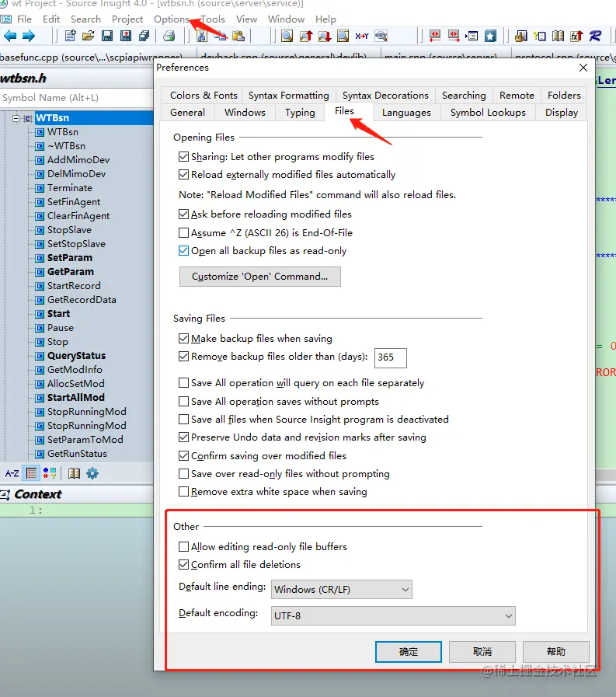Click the Context window panel icon

click(5, 494)
